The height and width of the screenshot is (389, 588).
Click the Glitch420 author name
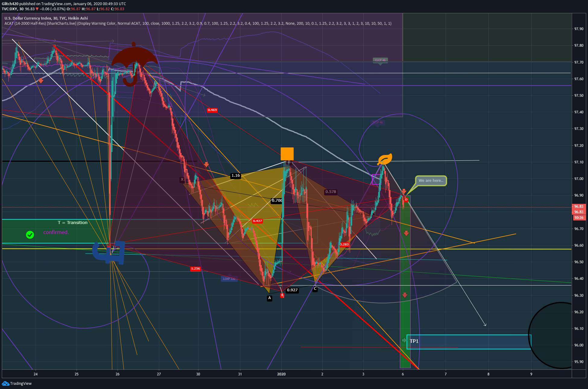(10, 4)
